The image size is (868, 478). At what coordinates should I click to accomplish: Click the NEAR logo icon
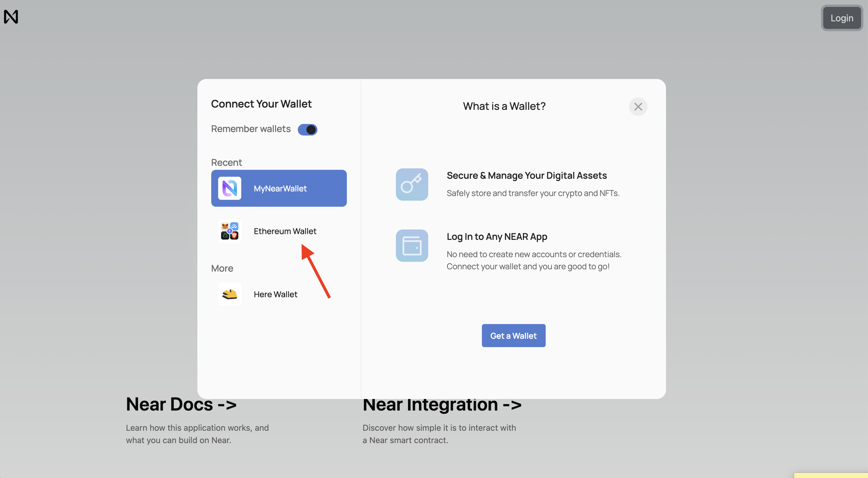click(x=11, y=16)
